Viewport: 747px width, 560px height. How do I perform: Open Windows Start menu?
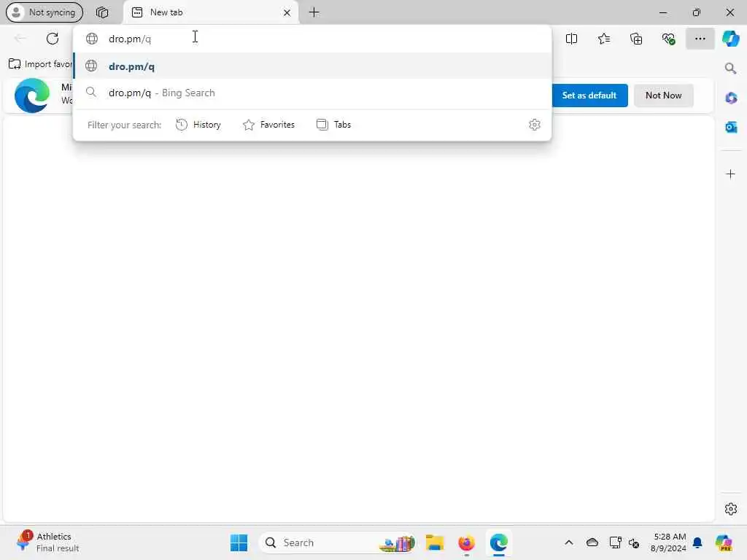click(239, 542)
